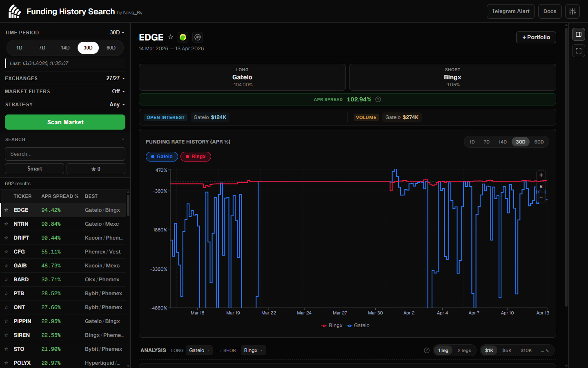
Task: Expand the Strategy Any dropdown
Action: pos(117,104)
